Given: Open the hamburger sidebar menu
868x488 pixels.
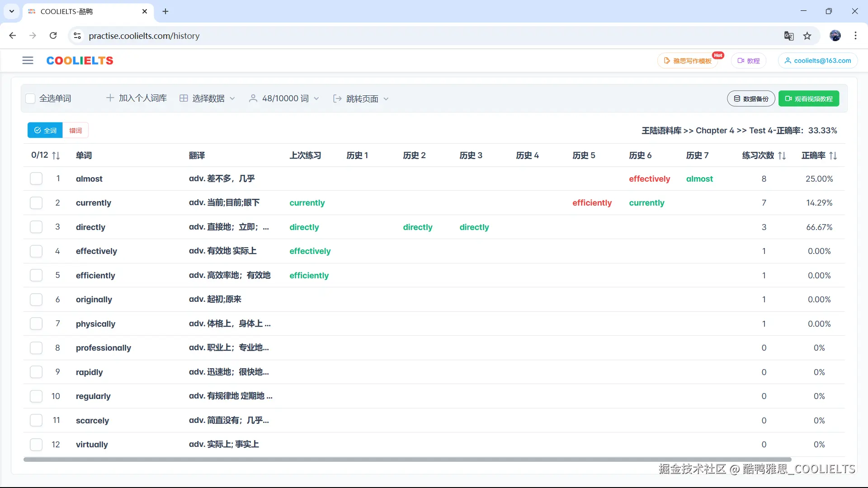Looking at the screenshot, I should tap(28, 61).
